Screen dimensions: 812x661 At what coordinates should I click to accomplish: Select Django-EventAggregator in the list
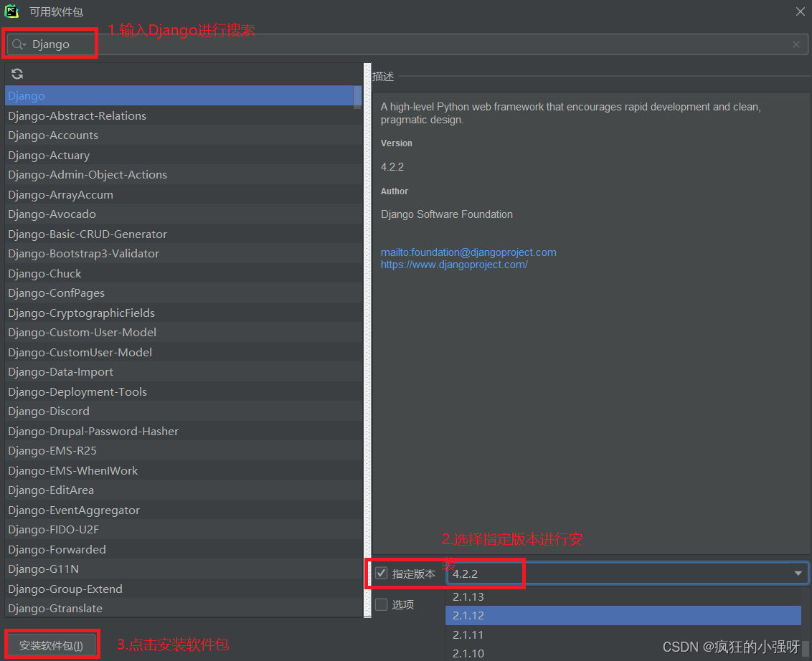click(x=184, y=510)
